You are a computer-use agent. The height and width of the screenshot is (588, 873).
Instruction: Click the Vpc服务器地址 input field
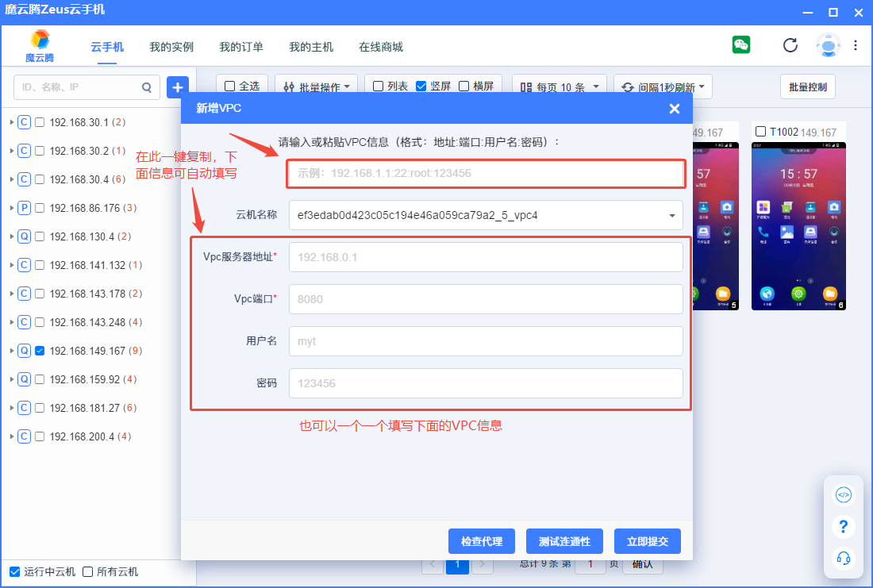(486, 257)
